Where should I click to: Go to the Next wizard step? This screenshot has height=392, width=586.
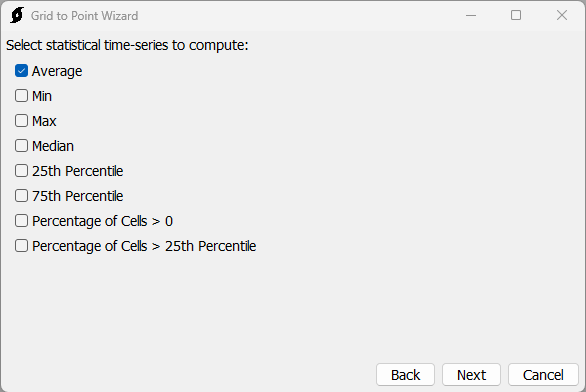click(471, 374)
